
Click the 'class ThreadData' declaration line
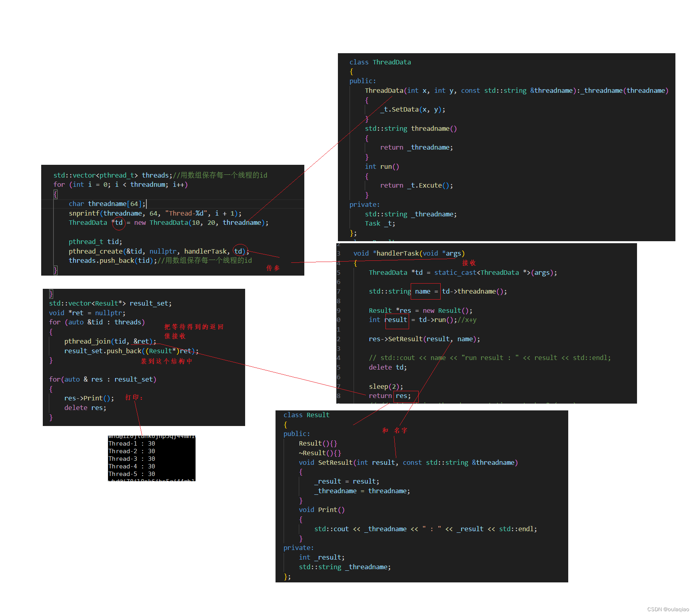coord(380,62)
